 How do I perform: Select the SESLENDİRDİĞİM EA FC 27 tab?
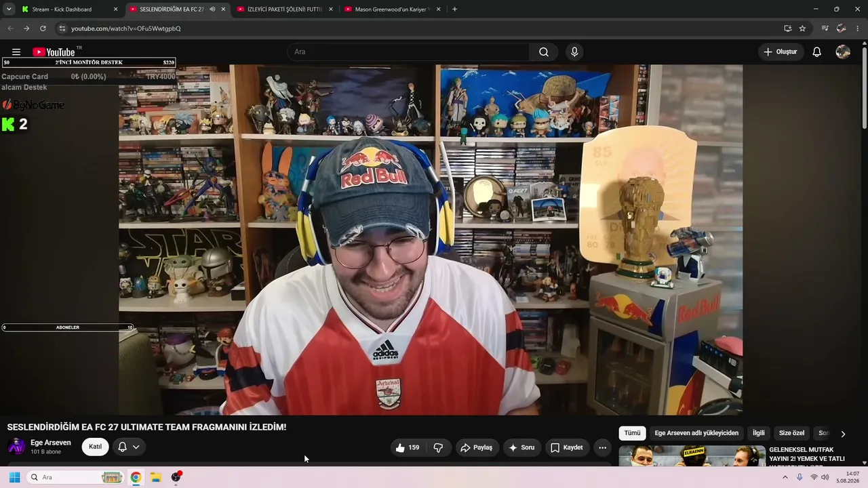pos(176,9)
